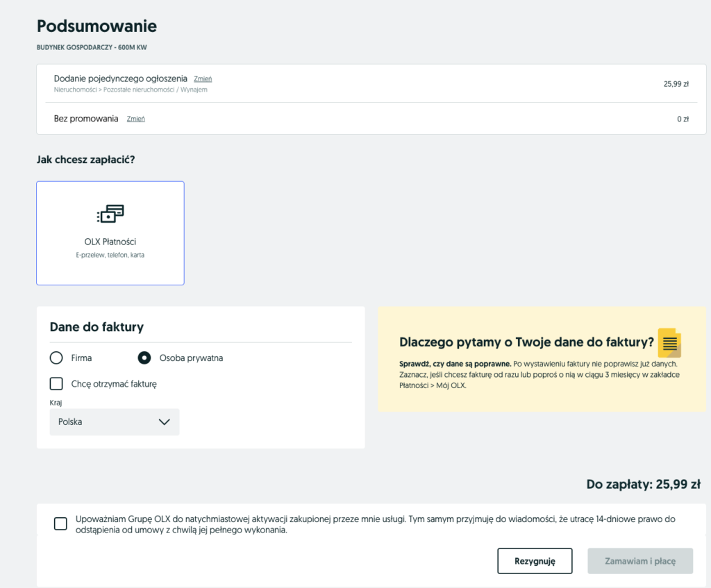Click the Bez promowania label
Viewport: 711px width, 588px height.
(x=86, y=118)
